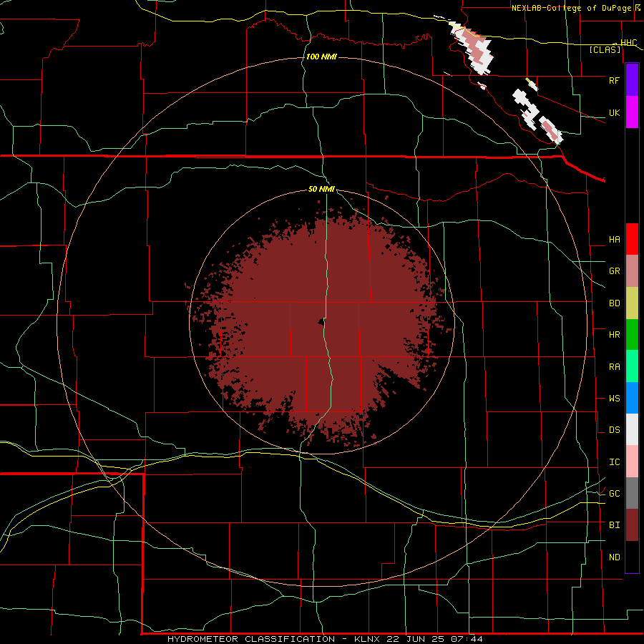Click the gray GC legend swatch
This screenshot has width=644, height=644.
632,493
